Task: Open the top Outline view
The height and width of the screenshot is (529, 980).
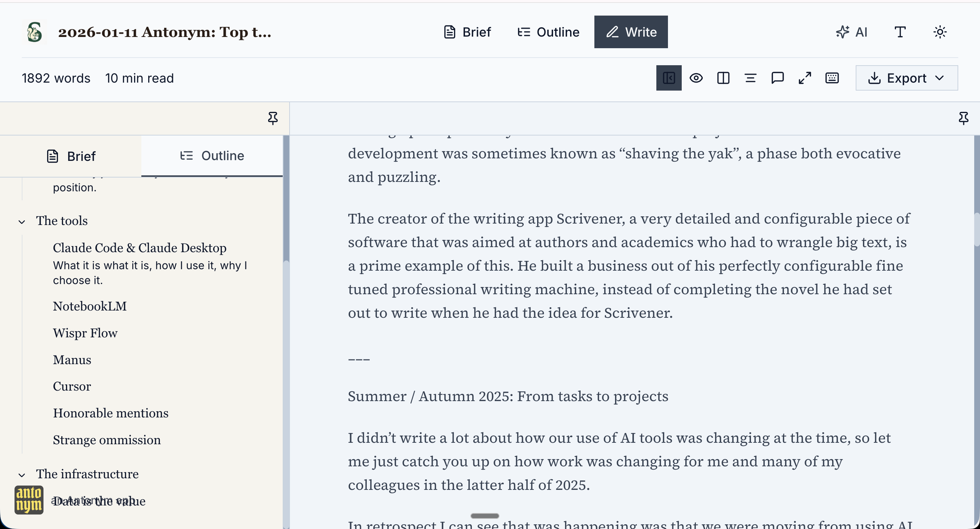Action: pyautogui.click(x=548, y=32)
